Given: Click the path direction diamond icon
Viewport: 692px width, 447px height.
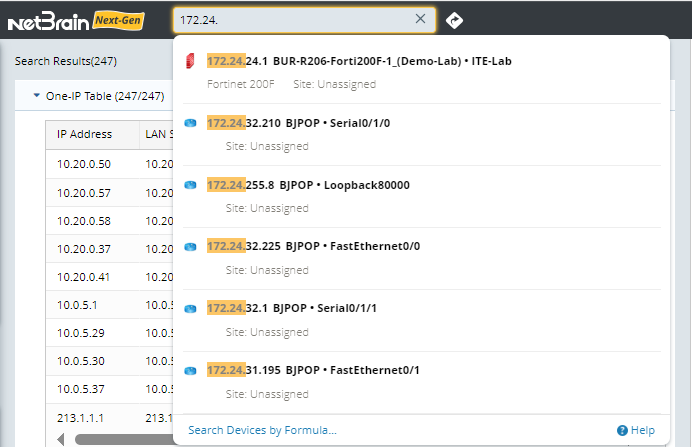Looking at the screenshot, I should point(454,20).
